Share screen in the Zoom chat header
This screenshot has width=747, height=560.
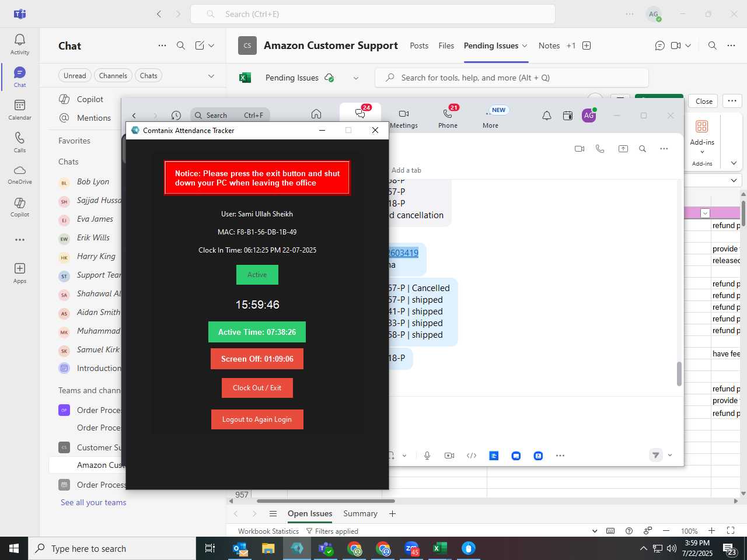[623, 149]
